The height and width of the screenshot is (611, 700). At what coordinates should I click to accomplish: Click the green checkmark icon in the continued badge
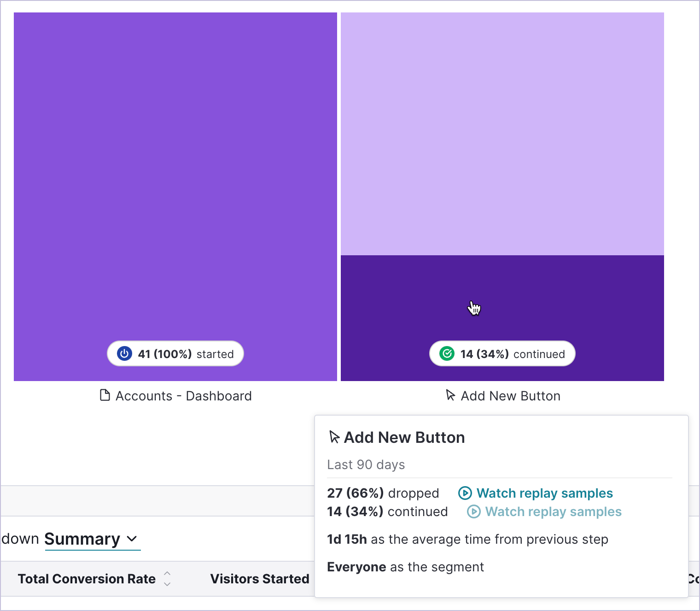[447, 353]
